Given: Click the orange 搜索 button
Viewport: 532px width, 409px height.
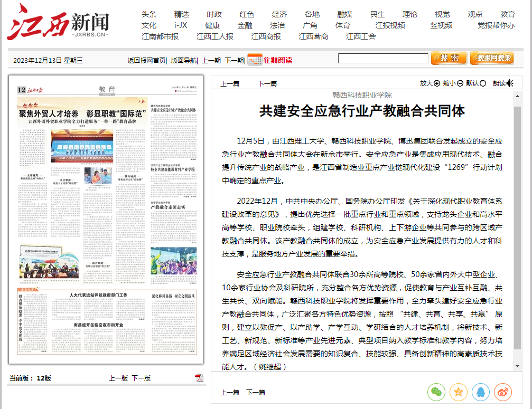Looking at the screenshot, I should tap(449, 58).
